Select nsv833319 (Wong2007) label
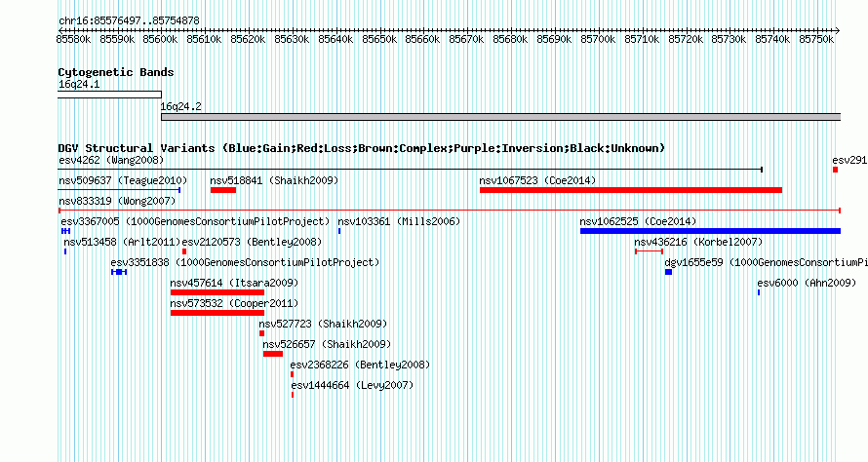 117,202
